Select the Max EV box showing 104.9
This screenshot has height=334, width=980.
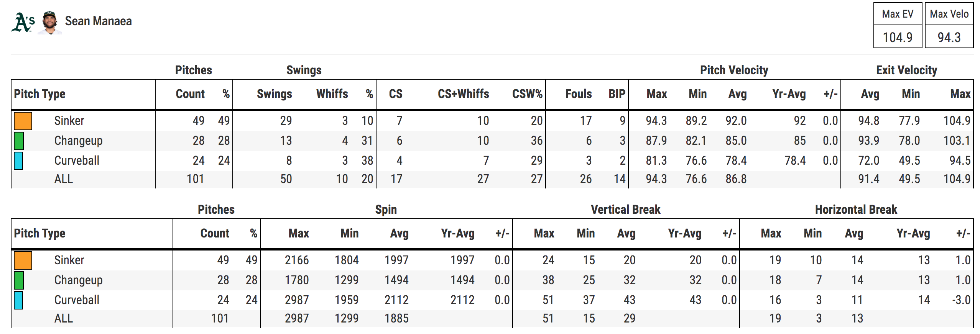[898, 25]
